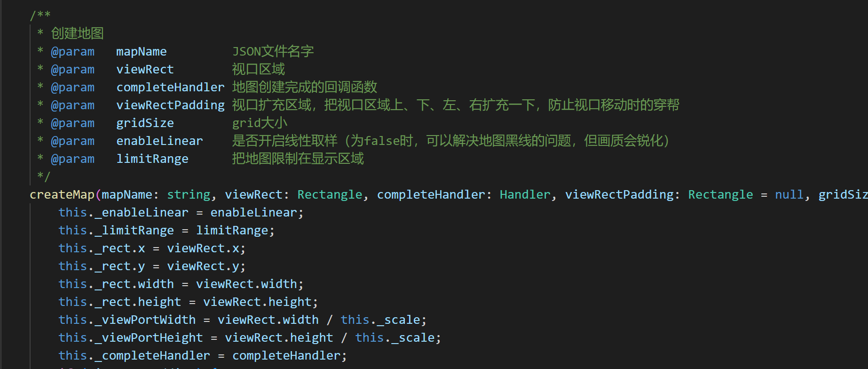Viewport: 868px width, 369px height.
Task: Click the null default value
Action: pyautogui.click(x=789, y=194)
